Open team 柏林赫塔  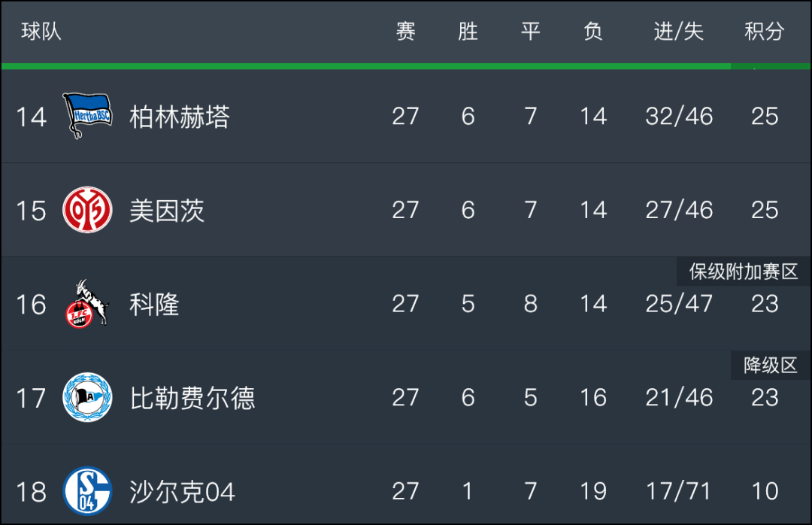coord(179,117)
